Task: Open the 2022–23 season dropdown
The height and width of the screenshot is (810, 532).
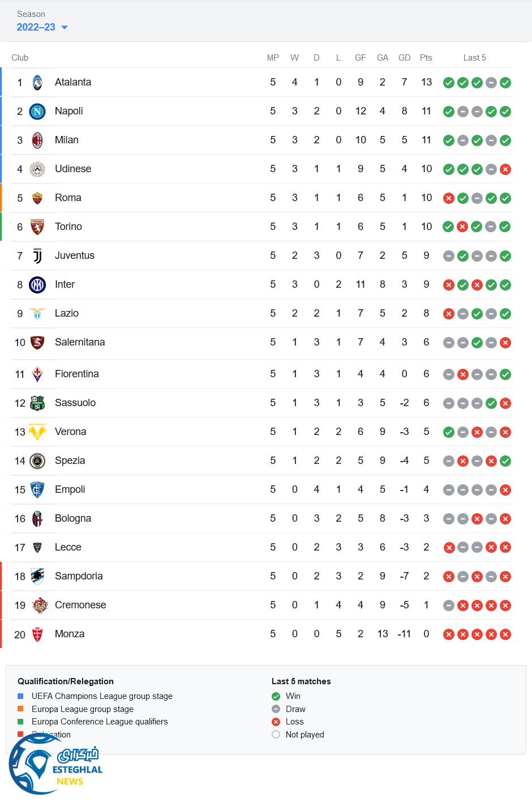Action: click(42, 27)
